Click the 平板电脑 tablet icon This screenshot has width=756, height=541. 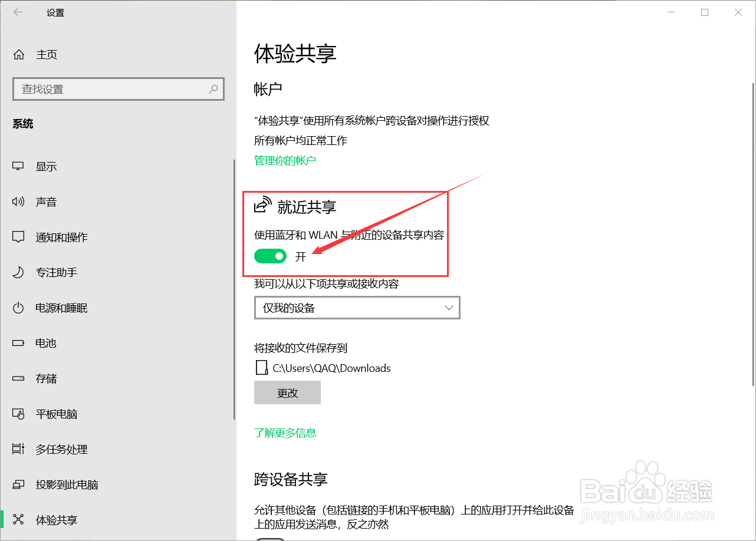click(18, 414)
